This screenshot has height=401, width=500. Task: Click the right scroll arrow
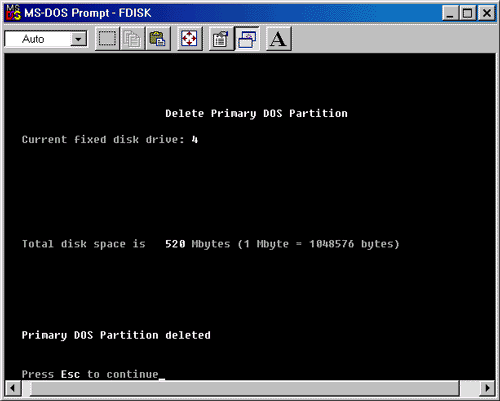tap(487, 388)
